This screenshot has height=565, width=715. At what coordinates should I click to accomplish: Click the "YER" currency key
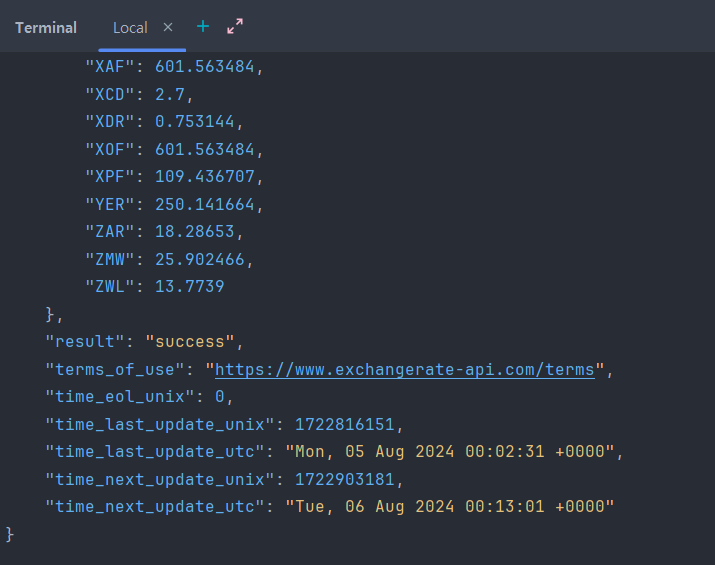(x=110, y=204)
